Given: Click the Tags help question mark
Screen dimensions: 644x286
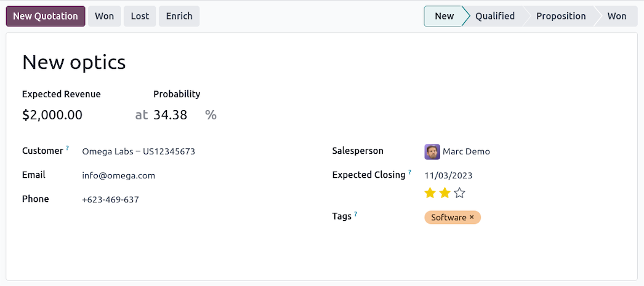Looking at the screenshot, I should pos(356,214).
